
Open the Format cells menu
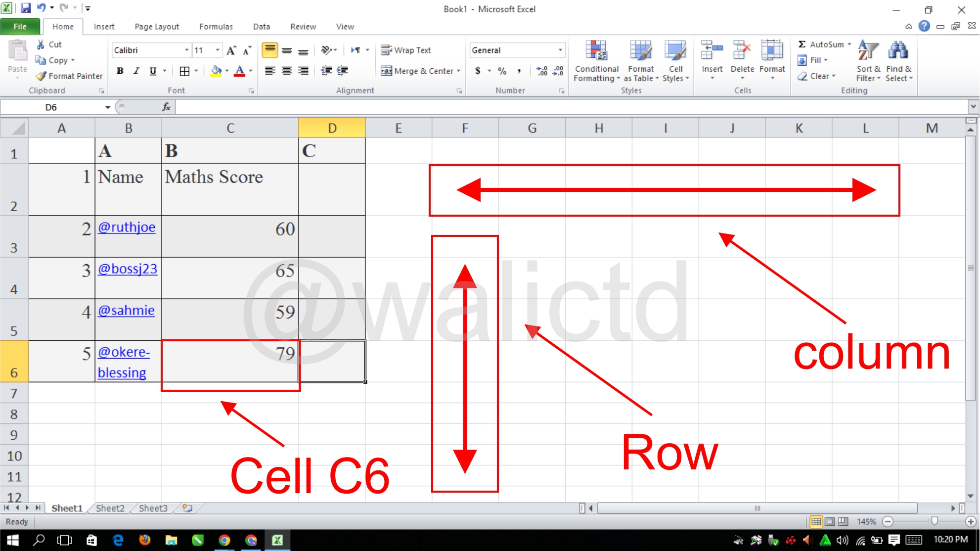point(772,61)
